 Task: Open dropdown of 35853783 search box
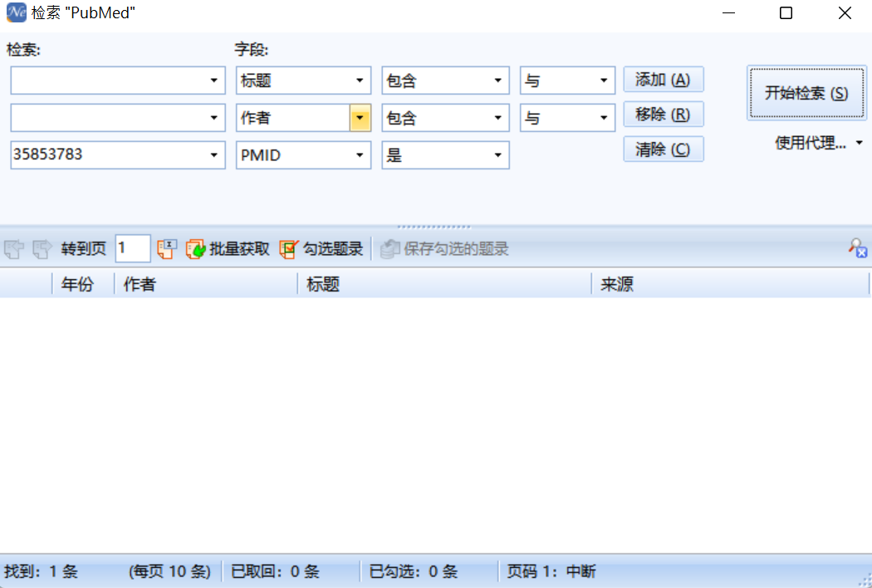pos(213,155)
